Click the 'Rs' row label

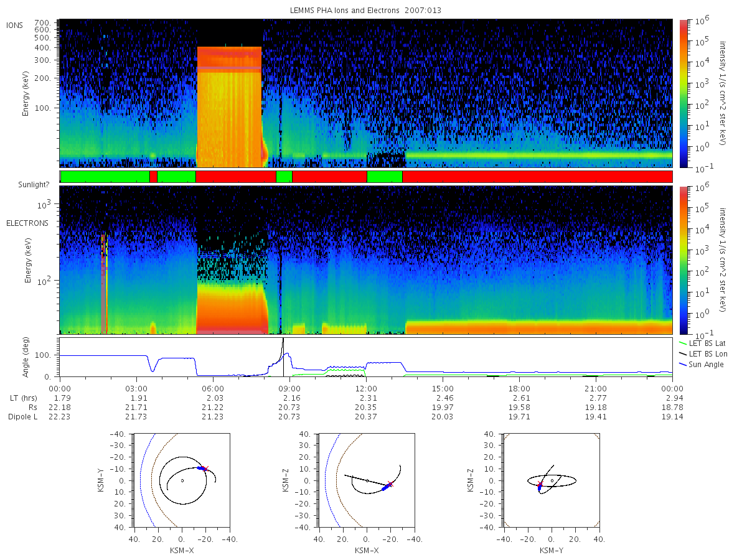[x=32, y=407]
